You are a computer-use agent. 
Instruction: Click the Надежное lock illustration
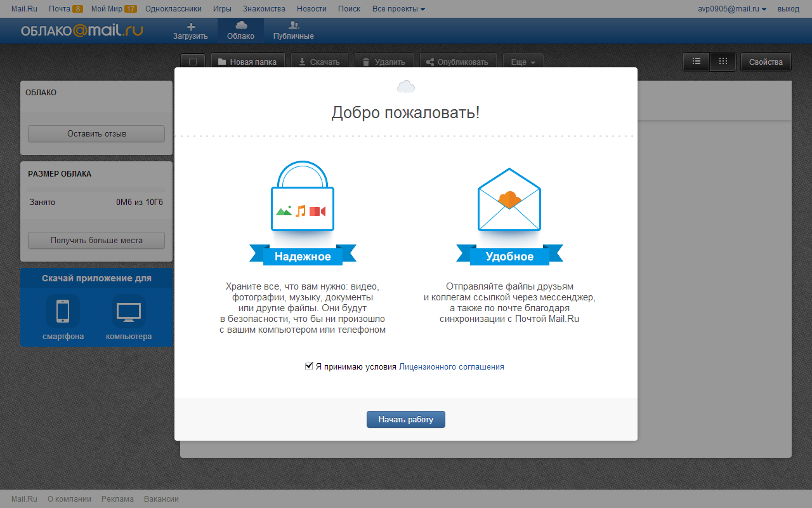[303, 197]
